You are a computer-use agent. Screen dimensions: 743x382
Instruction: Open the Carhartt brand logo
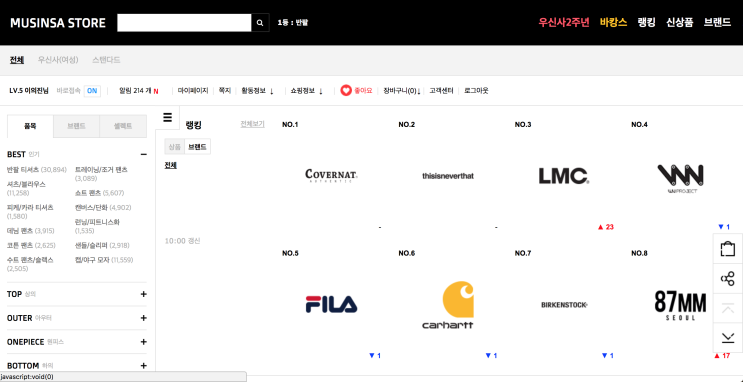pos(448,305)
